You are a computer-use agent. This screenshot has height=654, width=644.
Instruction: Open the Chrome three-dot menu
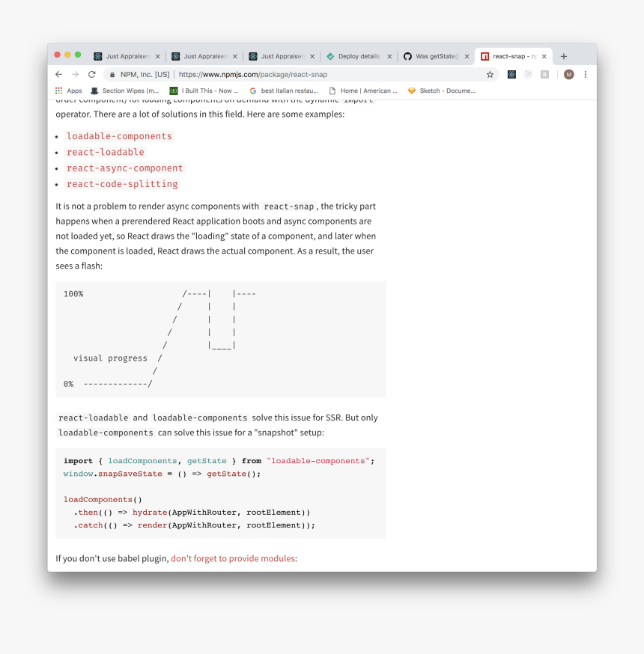pyautogui.click(x=586, y=75)
